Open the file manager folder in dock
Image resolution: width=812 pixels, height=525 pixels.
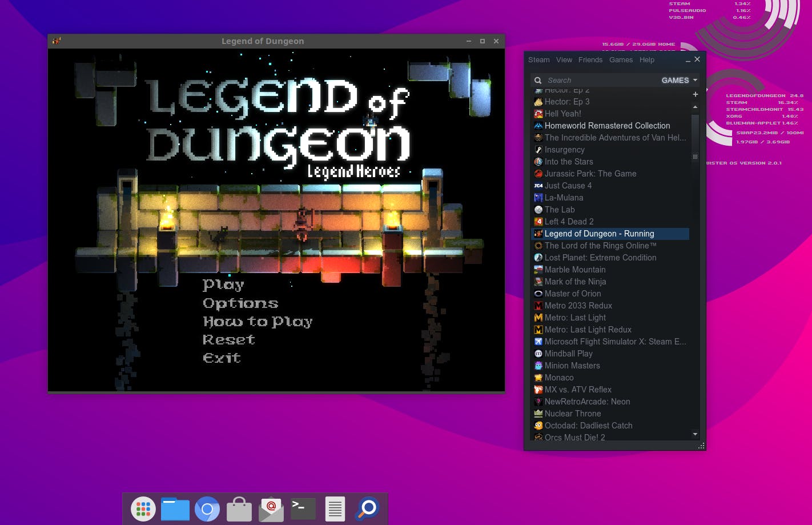175,508
